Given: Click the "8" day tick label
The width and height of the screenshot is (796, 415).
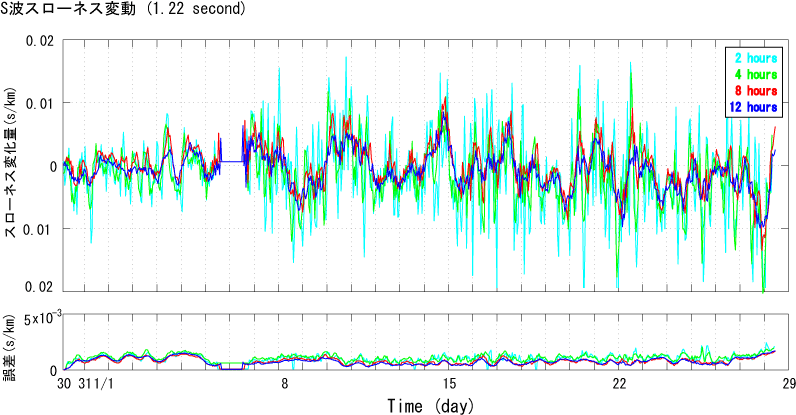Looking at the screenshot, I should (285, 384).
